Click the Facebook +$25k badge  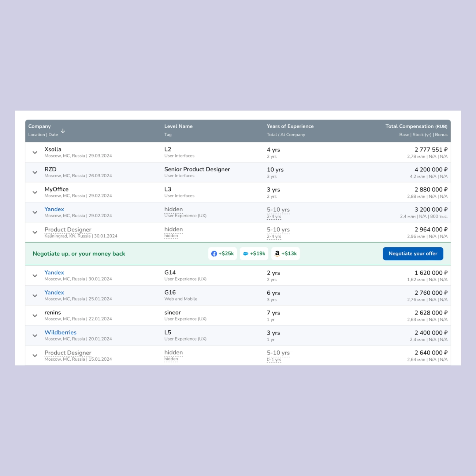(x=223, y=253)
